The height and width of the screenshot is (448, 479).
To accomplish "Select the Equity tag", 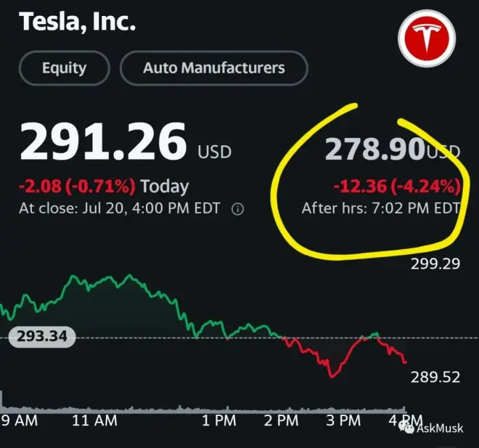I will tap(64, 69).
